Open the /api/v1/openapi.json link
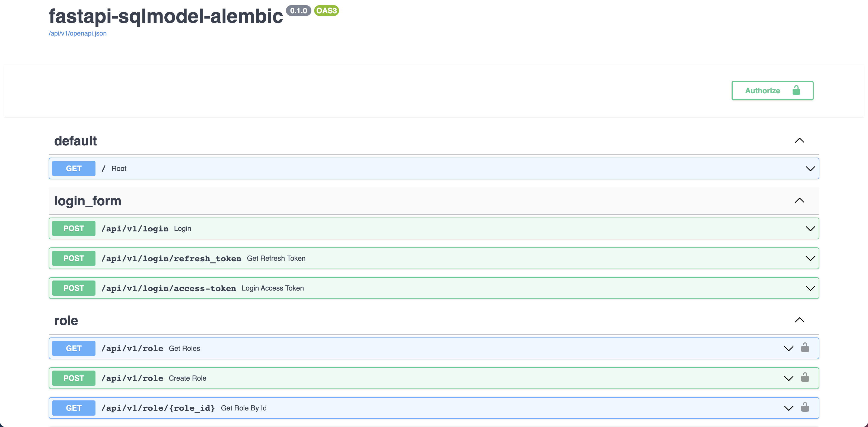 click(78, 33)
